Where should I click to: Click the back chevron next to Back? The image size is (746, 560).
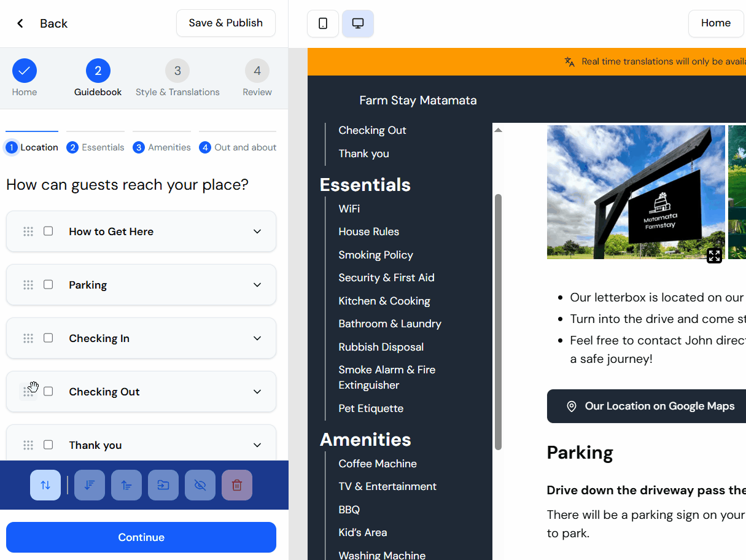coord(20,23)
